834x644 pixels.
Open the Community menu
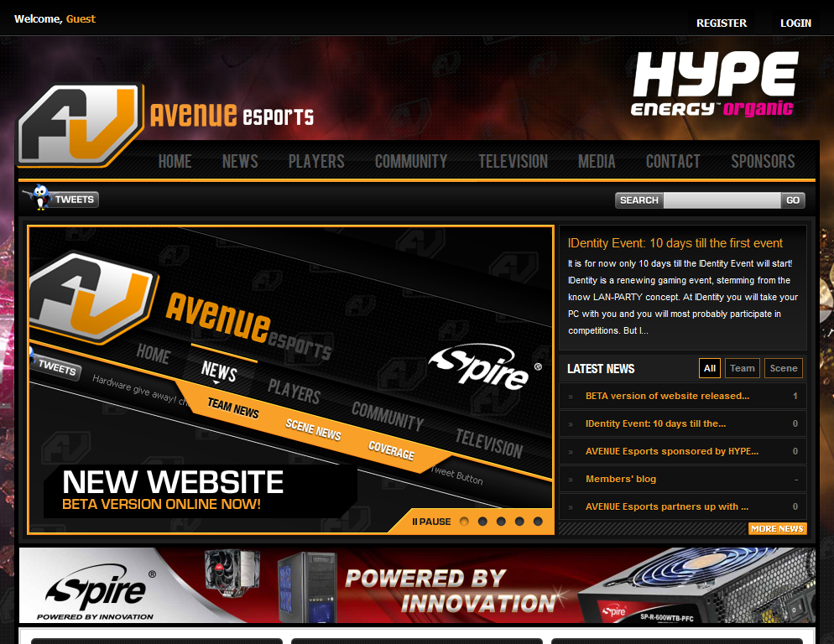tap(411, 161)
